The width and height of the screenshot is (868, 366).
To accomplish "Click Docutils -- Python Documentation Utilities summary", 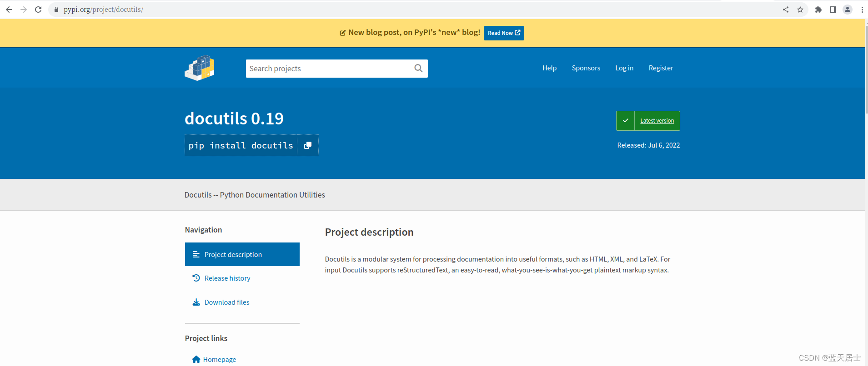I will 255,195.
